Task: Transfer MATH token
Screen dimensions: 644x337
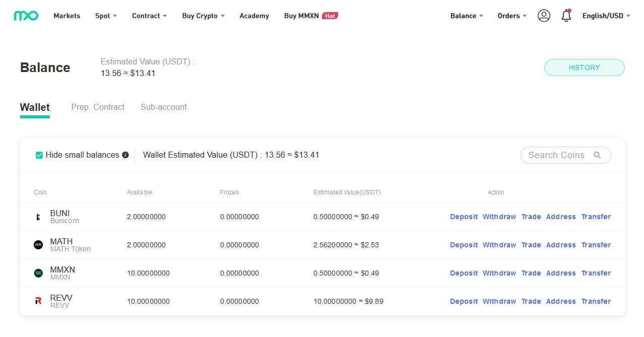Action: 596,245
